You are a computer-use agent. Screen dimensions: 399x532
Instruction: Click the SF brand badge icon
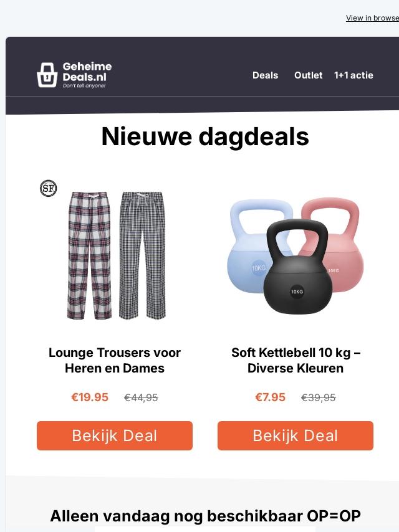[x=48, y=188]
